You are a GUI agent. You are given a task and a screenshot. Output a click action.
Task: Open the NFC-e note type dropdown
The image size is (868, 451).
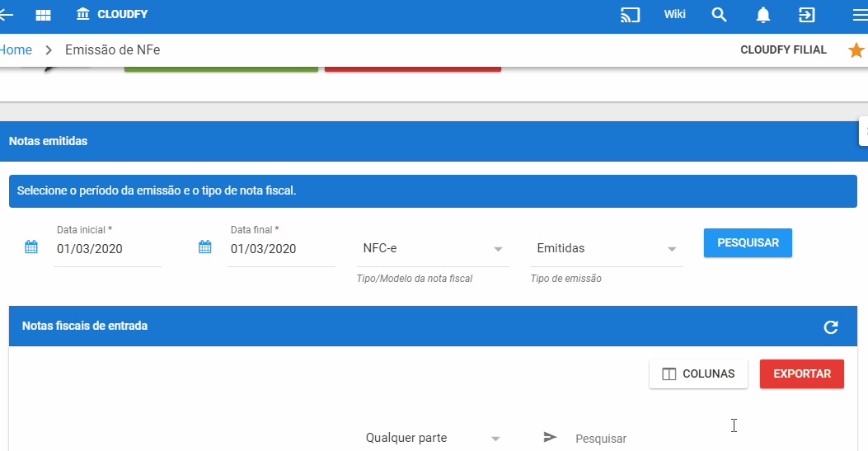[x=433, y=248]
